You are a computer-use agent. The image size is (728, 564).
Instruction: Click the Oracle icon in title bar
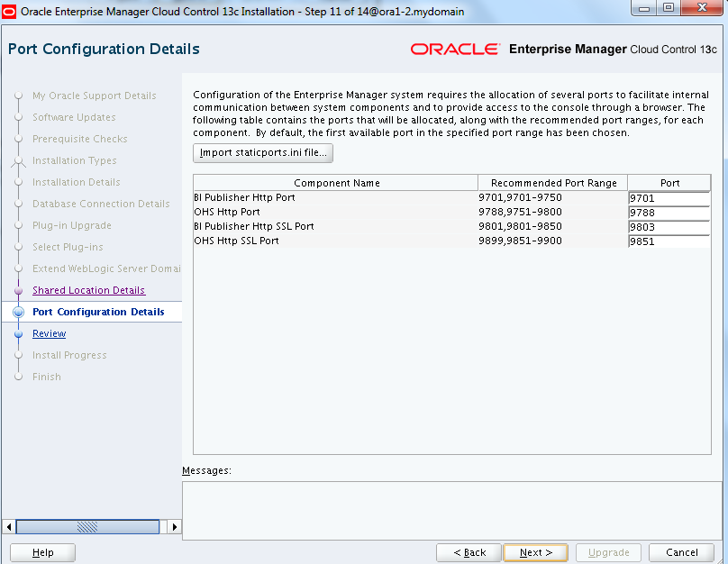pos(11,12)
